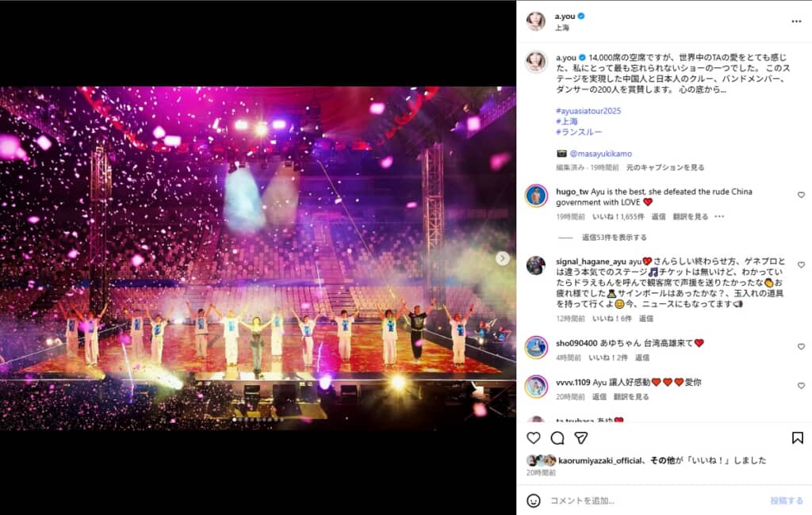The image size is (812, 515).
Task: Like the vvvv.1109 comment heart
Action: coord(801,386)
